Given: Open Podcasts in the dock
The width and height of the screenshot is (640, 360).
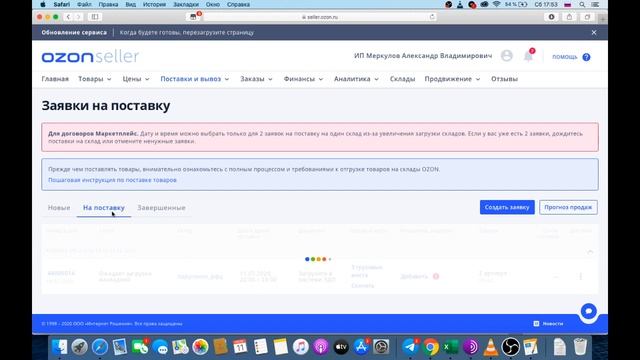Looking at the screenshot, I should click(x=321, y=347).
